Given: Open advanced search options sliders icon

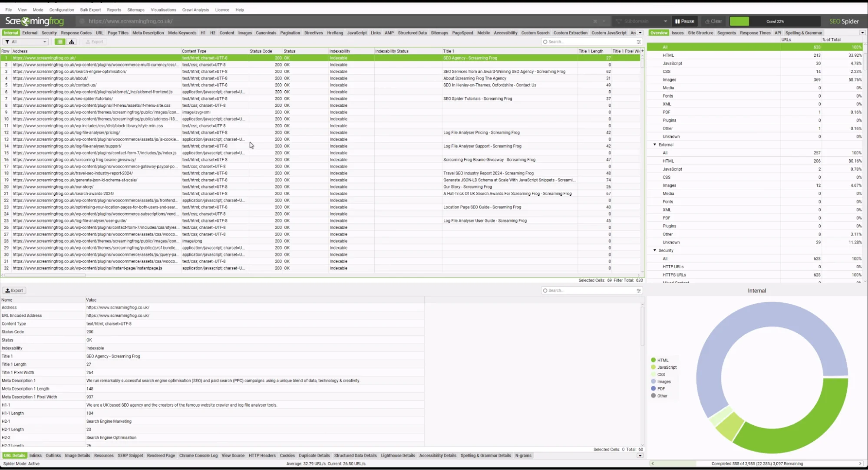Looking at the screenshot, I should click(x=639, y=42).
